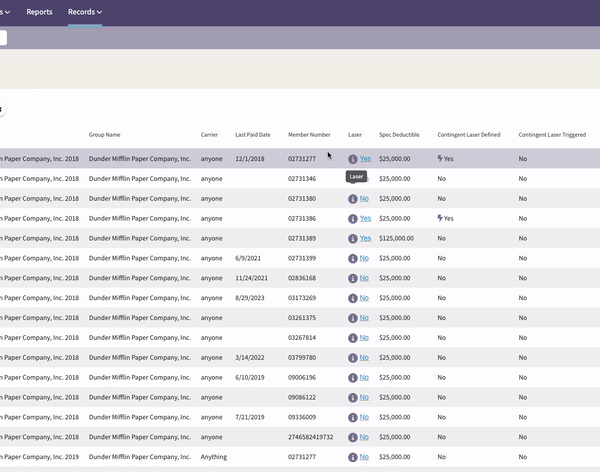The image size is (600, 472).
Task: Open Laser 'Yes' link for member 02731277 (2018 row)
Action: pyautogui.click(x=365, y=158)
